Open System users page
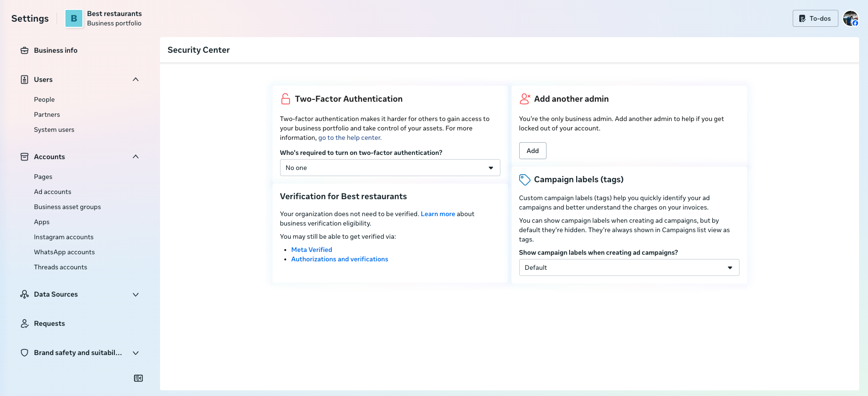The image size is (868, 396). pos(54,129)
